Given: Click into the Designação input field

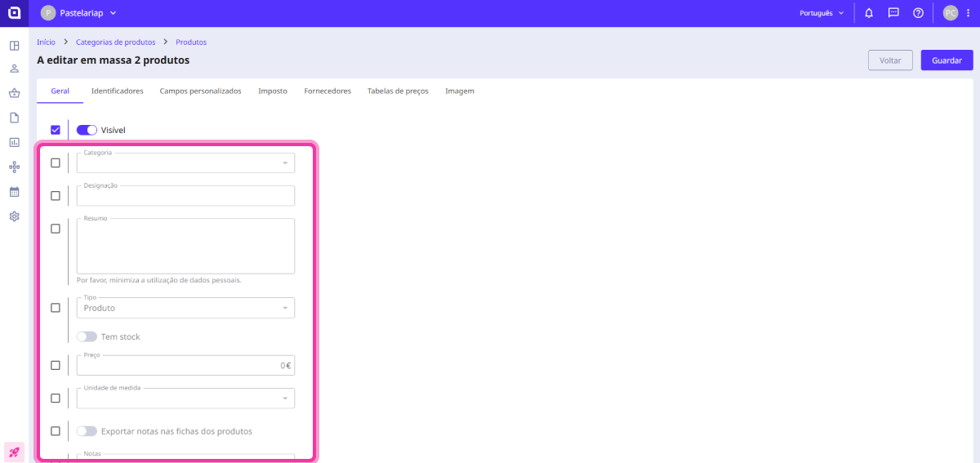Looking at the screenshot, I should [185, 196].
